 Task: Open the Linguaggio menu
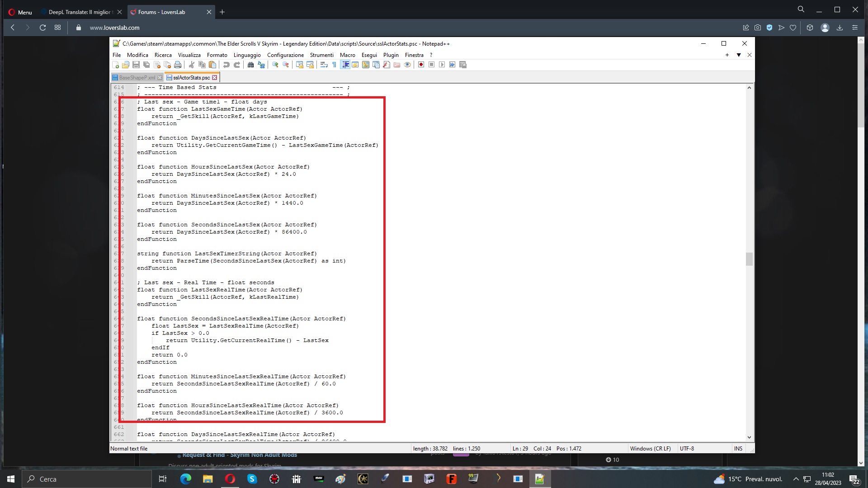click(247, 55)
